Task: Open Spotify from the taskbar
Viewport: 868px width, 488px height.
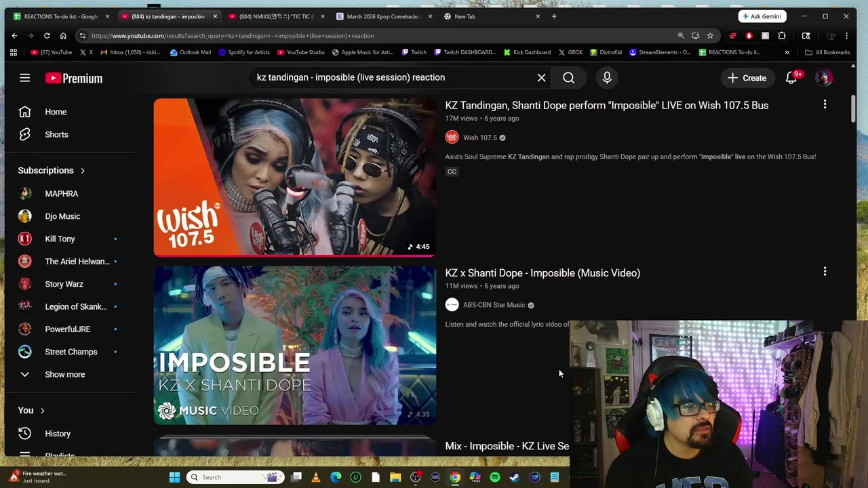Action: (495, 477)
